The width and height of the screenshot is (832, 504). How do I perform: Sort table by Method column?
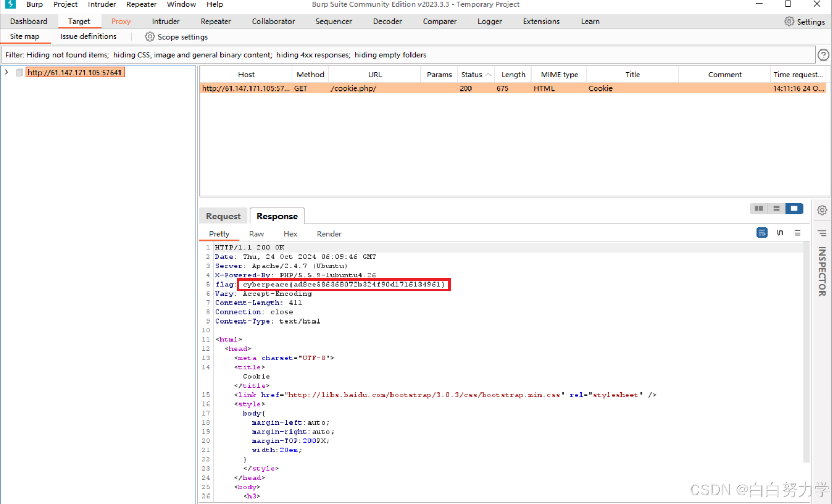tap(310, 75)
